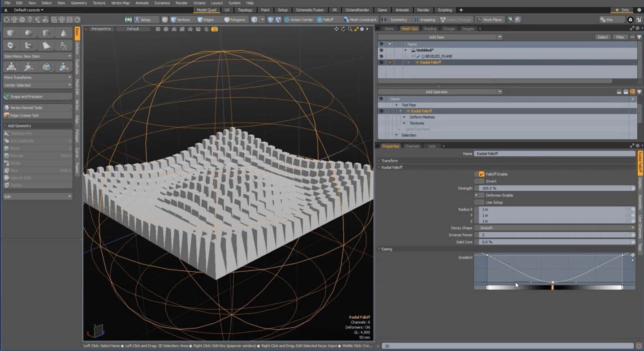The width and height of the screenshot is (644, 351).
Task: Expand the Deform Meshes tree node
Action: (x=404, y=117)
